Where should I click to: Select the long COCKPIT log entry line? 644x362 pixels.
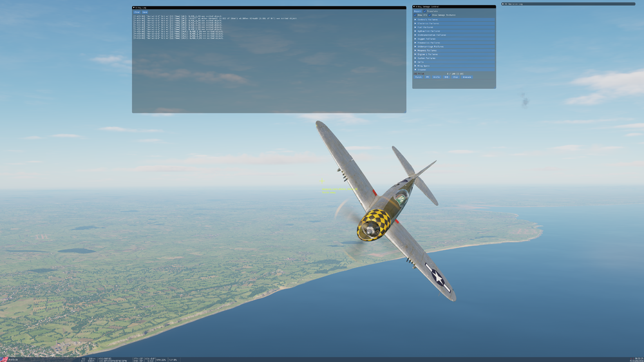coord(215,18)
